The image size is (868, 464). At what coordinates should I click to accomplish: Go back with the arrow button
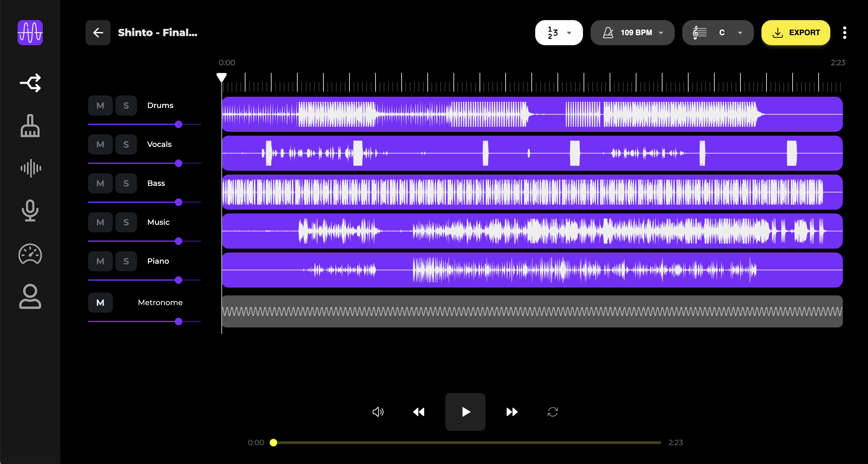98,33
